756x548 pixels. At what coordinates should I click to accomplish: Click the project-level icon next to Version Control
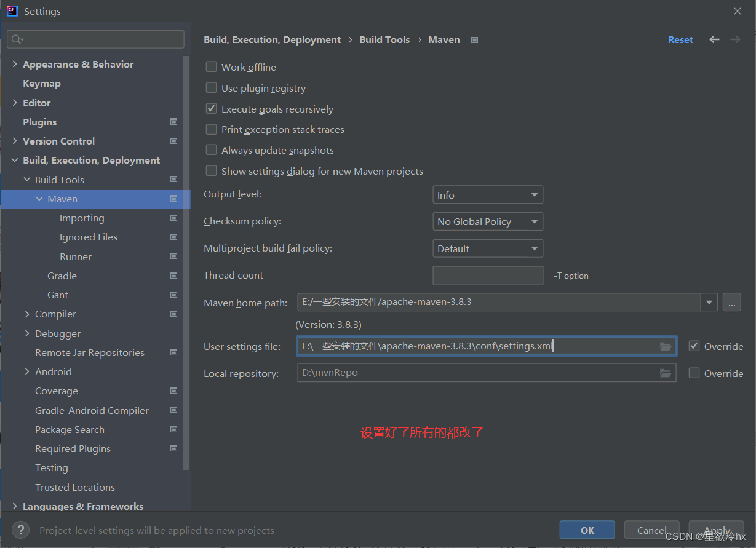[x=173, y=141]
